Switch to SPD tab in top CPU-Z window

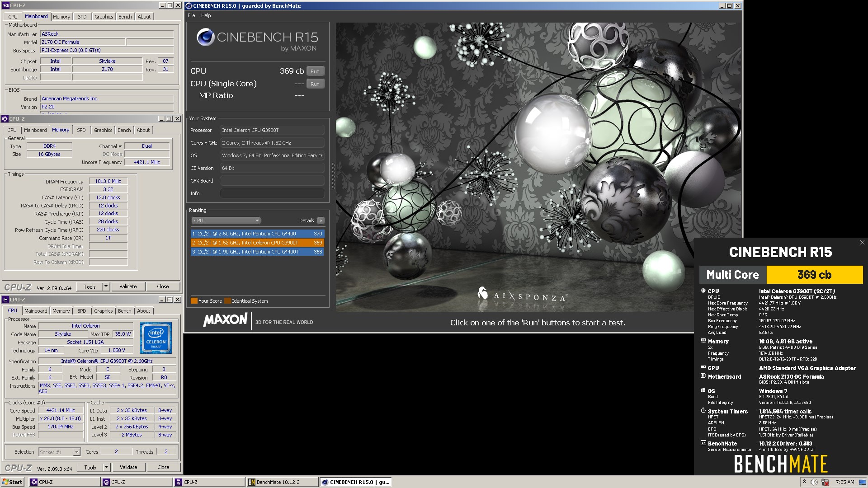pos(82,17)
